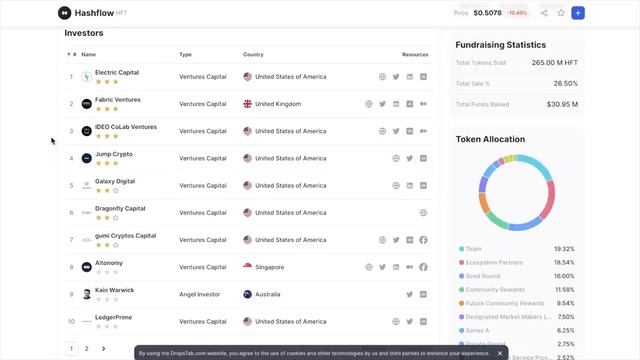Image resolution: width=640 pixels, height=360 pixels.
Task: Open Galaxy Digital's website globe icon
Action: pos(396,186)
